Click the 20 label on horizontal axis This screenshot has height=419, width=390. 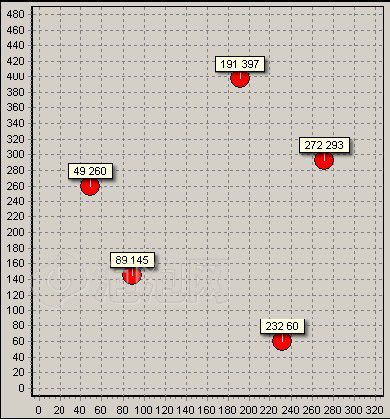pos(59,410)
